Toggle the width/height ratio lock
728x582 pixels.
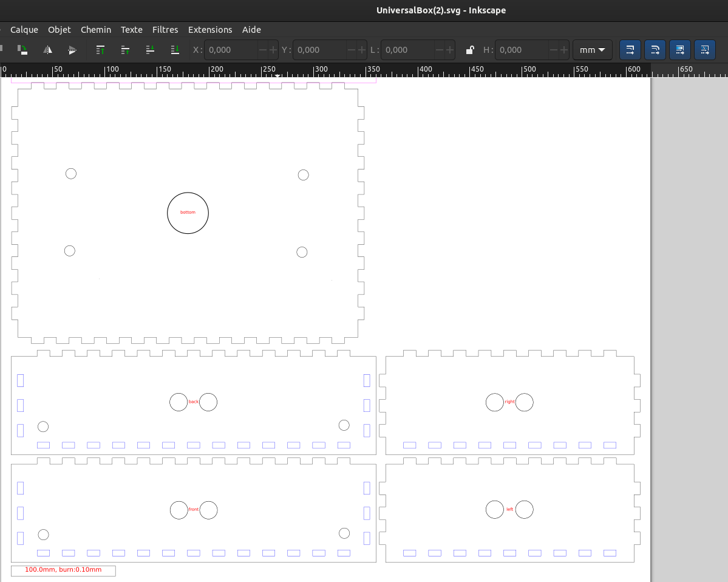point(470,50)
